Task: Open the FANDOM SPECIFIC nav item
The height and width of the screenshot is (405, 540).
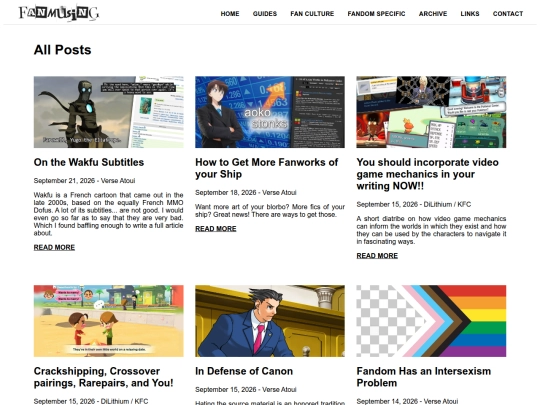Action: coord(376,14)
